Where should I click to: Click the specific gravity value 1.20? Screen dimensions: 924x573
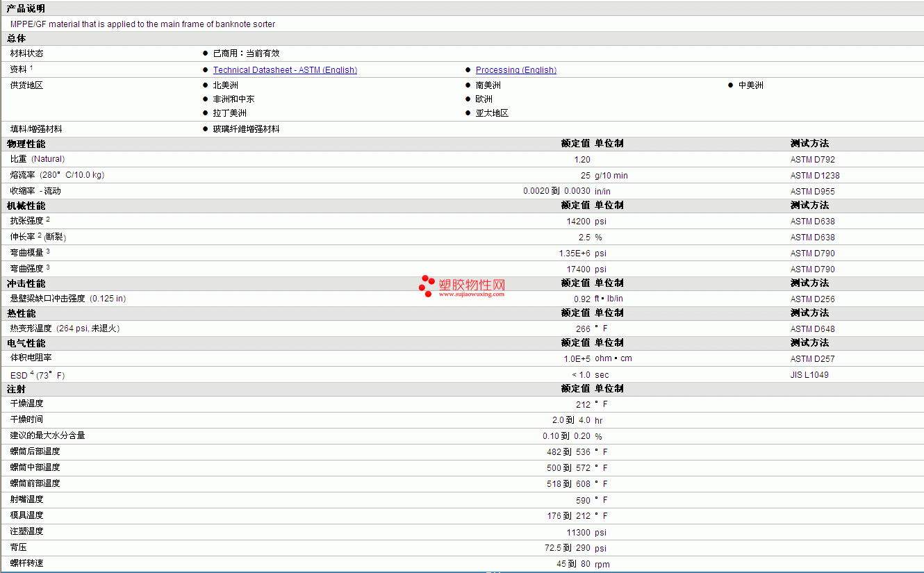582,160
